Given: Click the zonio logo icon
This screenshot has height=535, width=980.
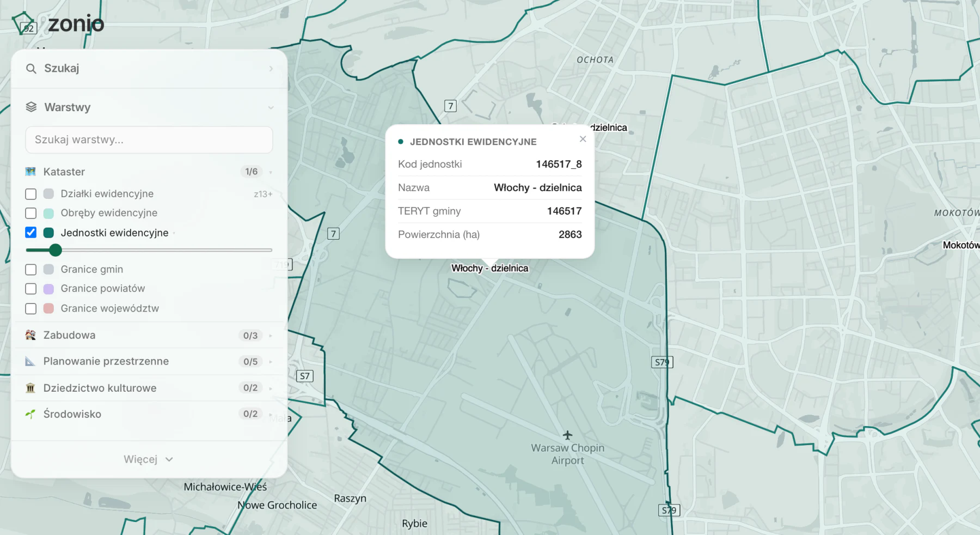Looking at the screenshot, I should pos(24,23).
